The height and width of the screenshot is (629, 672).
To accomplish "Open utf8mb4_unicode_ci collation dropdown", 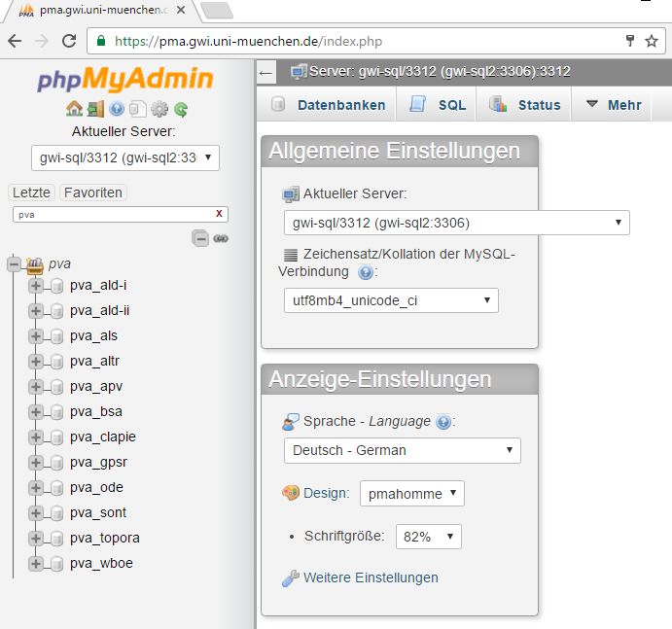I will click(391, 300).
